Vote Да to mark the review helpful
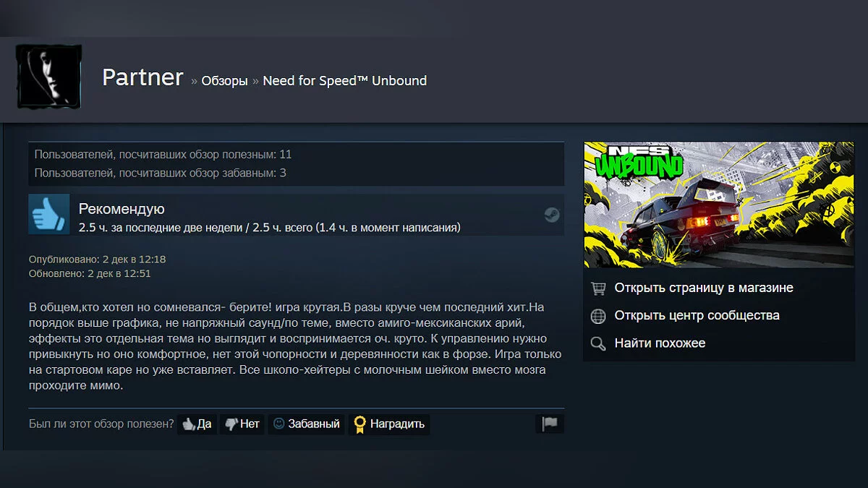Screen dimensions: 868x488 (x=197, y=424)
